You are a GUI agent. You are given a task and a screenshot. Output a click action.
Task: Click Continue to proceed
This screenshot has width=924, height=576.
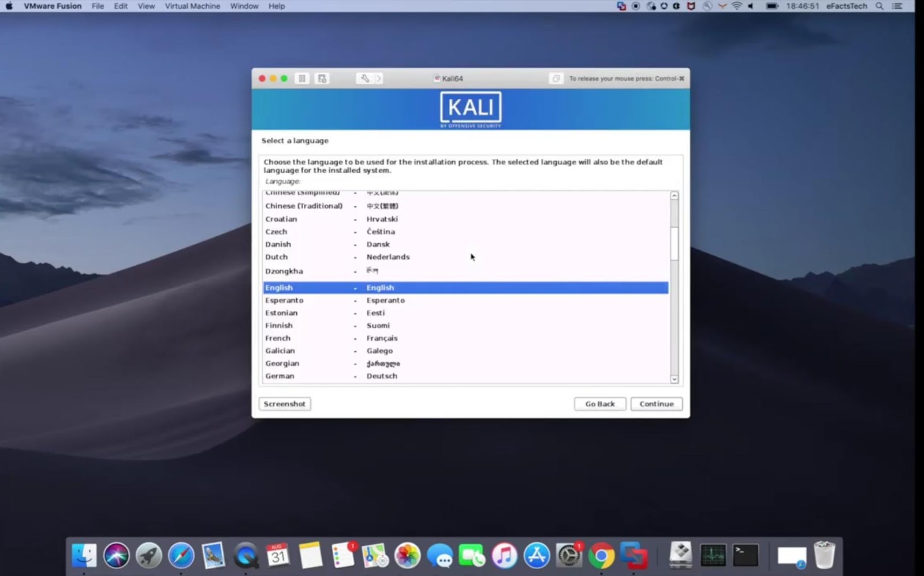pyautogui.click(x=657, y=404)
